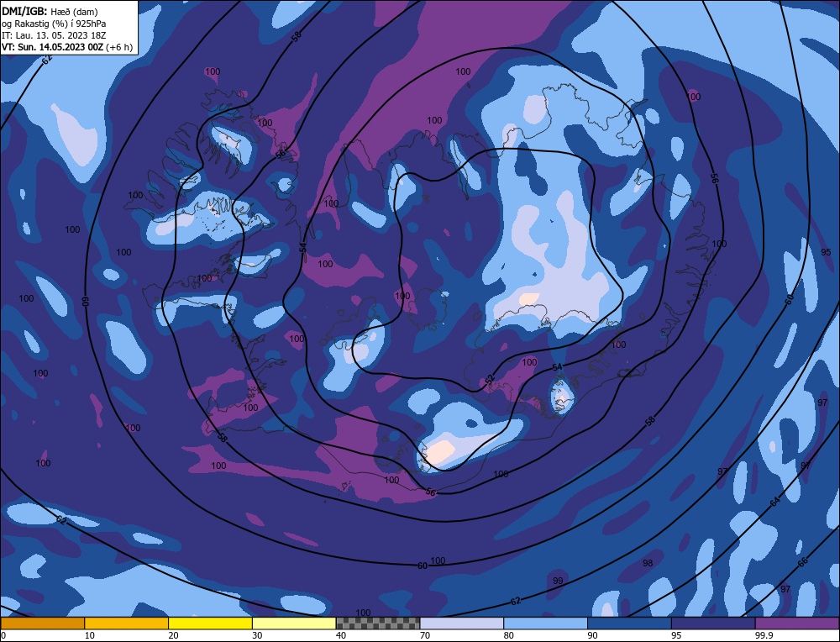Click the "VT: Sun. 14.05.2023 00Z" valid time

(52, 47)
